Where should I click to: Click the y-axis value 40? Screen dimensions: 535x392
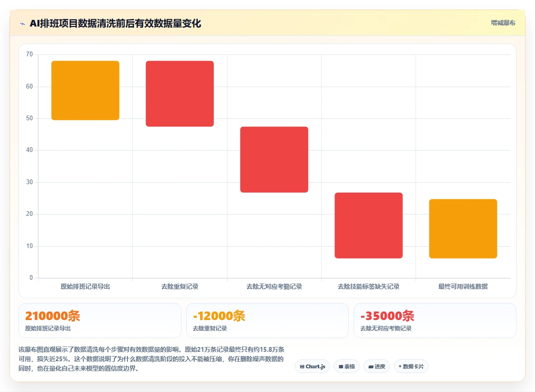[30, 150]
